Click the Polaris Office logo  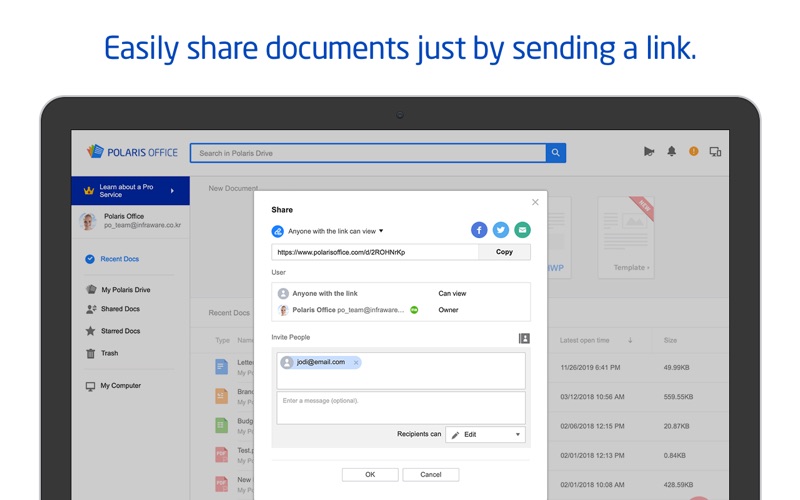[132, 152]
